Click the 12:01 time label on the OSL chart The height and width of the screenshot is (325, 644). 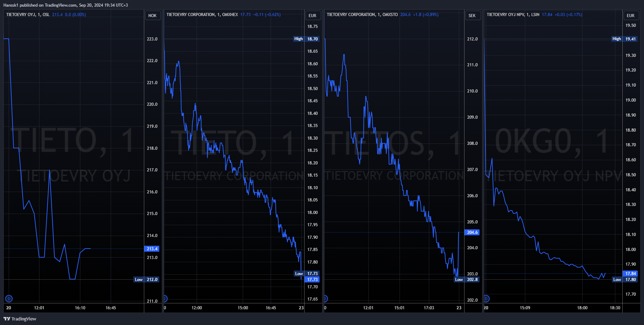coord(39,308)
